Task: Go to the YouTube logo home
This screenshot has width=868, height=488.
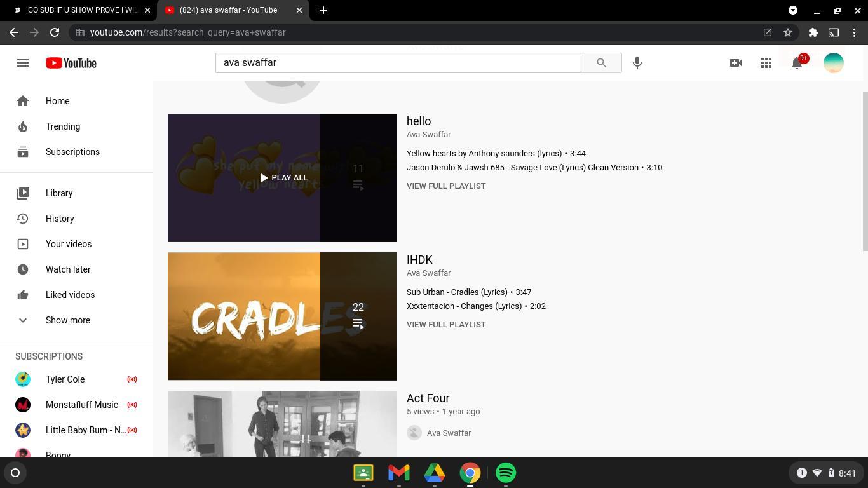Action: (71, 63)
